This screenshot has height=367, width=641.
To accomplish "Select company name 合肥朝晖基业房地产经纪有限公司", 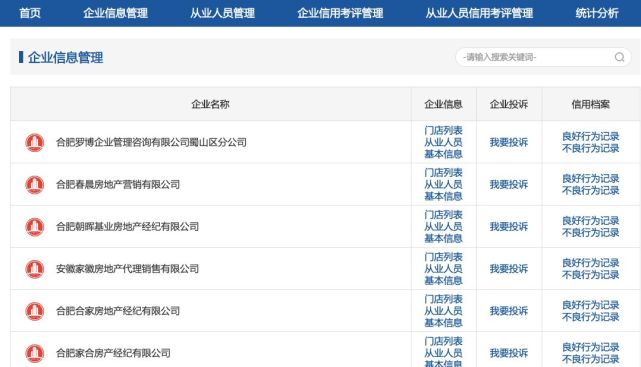I will [x=128, y=226].
